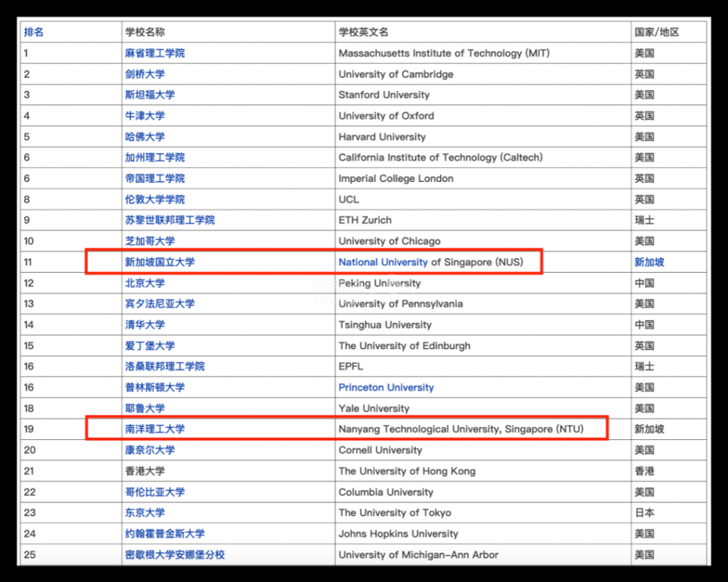Viewport: 728px width, 582px height.
Task: Open the 耶鲁大学 link
Action: point(145,408)
